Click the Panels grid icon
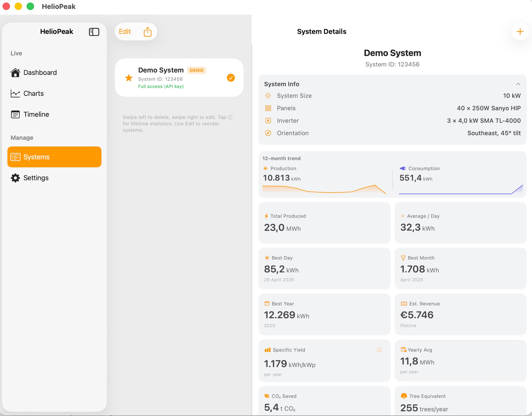This screenshot has height=416, width=532. 268,108
